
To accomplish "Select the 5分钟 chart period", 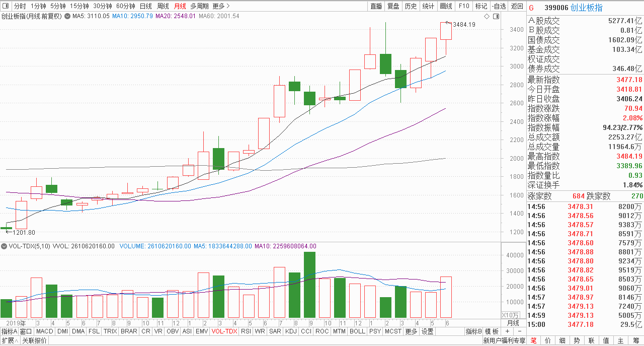I will [x=58, y=6].
